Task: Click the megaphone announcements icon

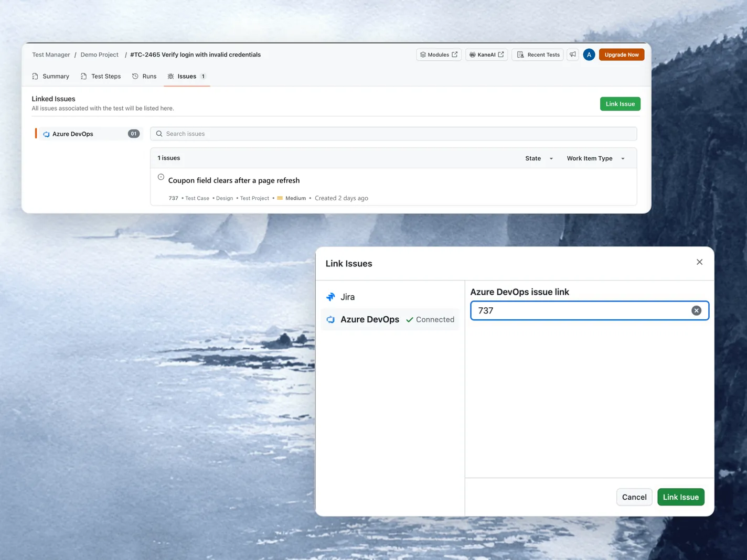Action: (573, 55)
